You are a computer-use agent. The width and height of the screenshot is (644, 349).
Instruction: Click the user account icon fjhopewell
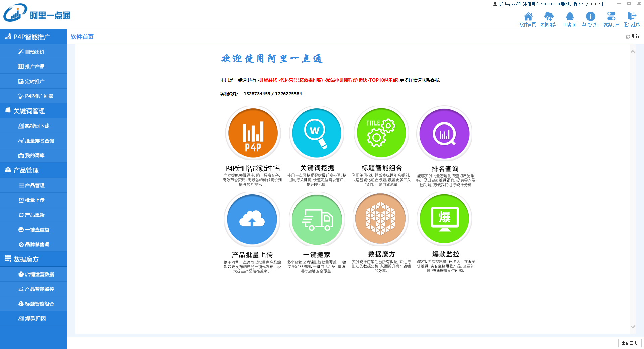click(495, 4)
